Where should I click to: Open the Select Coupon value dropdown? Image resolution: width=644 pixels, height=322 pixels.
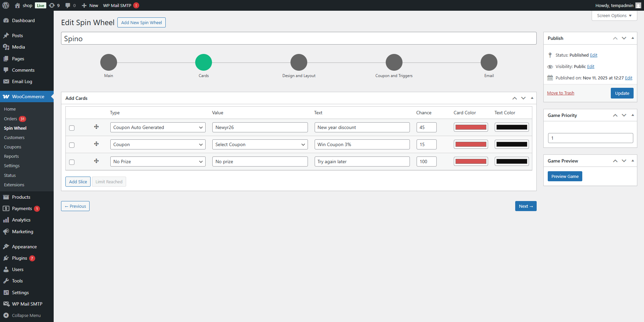260,144
